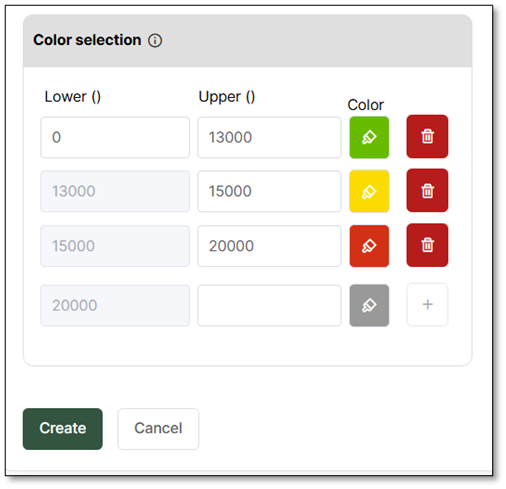Open the yellow color picker swatch

point(369,191)
